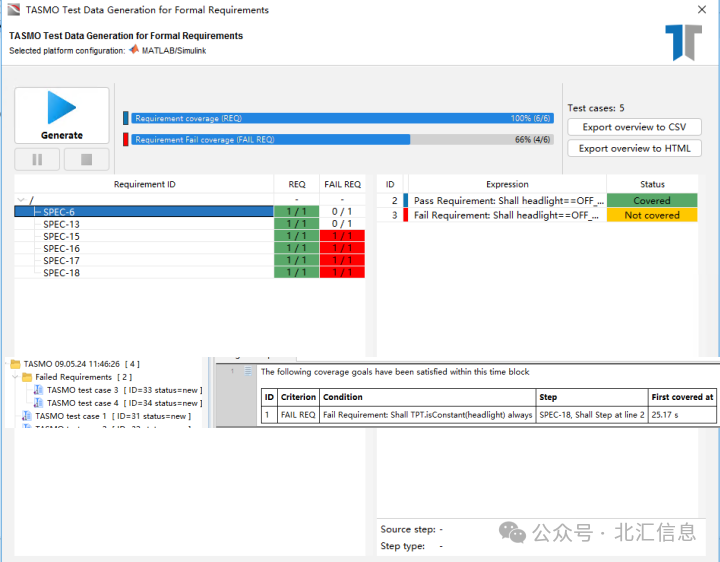Click the Condition column header
Screen dimensions: 720x562
(x=428, y=397)
